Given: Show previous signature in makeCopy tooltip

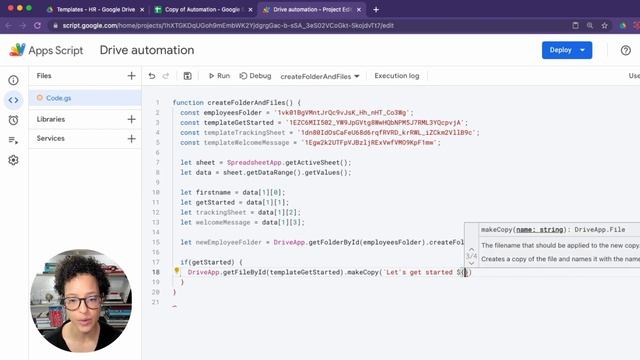Looking at the screenshot, I should click(x=471, y=249).
